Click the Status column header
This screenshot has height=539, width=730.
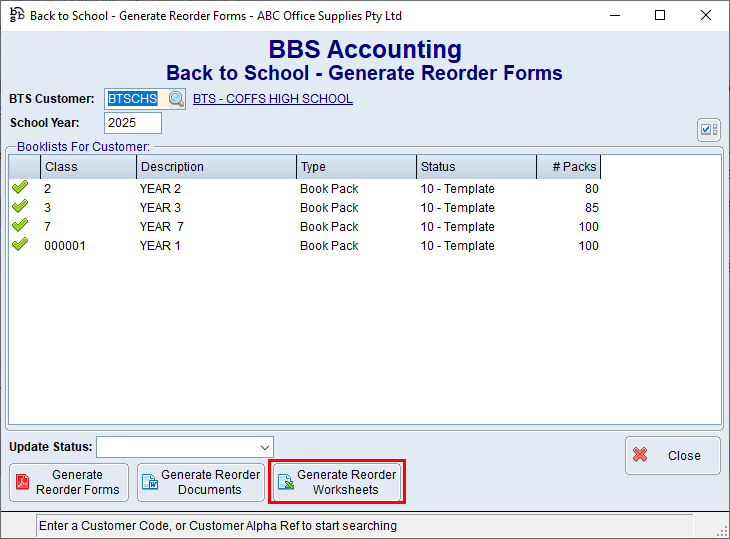(x=476, y=167)
